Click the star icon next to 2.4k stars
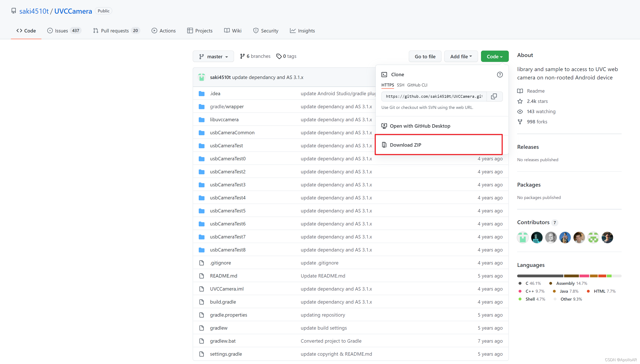Image resolution: width=640 pixels, height=364 pixels. (520, 101)
